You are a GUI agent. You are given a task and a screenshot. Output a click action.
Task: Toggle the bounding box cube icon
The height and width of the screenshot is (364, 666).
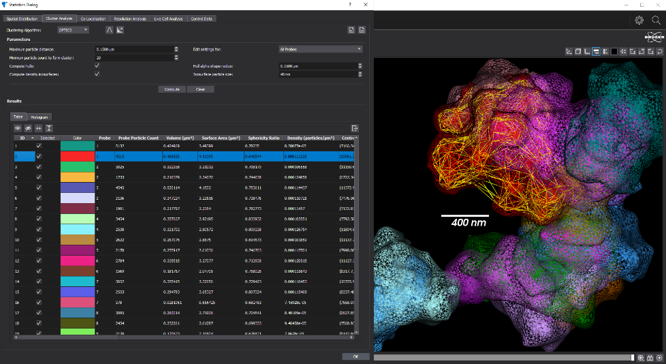[x=578, y=51]
